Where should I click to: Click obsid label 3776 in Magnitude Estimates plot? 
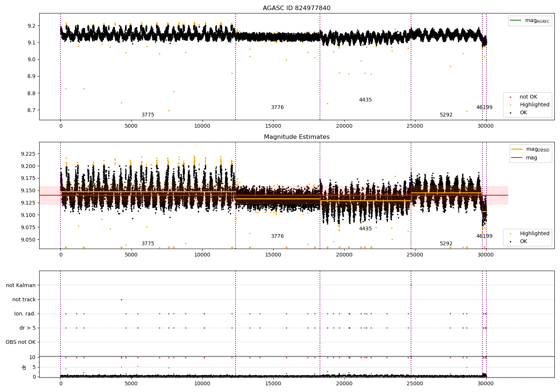coord(277,236)
